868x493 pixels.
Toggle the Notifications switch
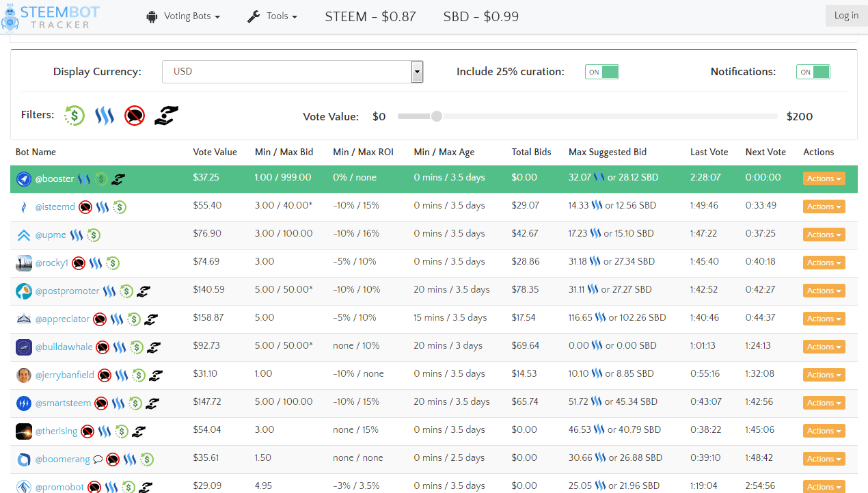[x=813, y=72]
